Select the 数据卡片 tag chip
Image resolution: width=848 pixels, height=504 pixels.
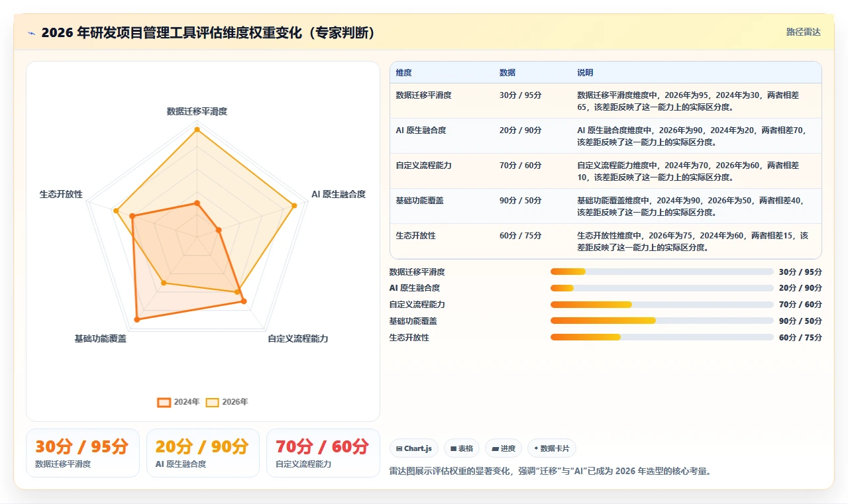[x=552, y=448]
